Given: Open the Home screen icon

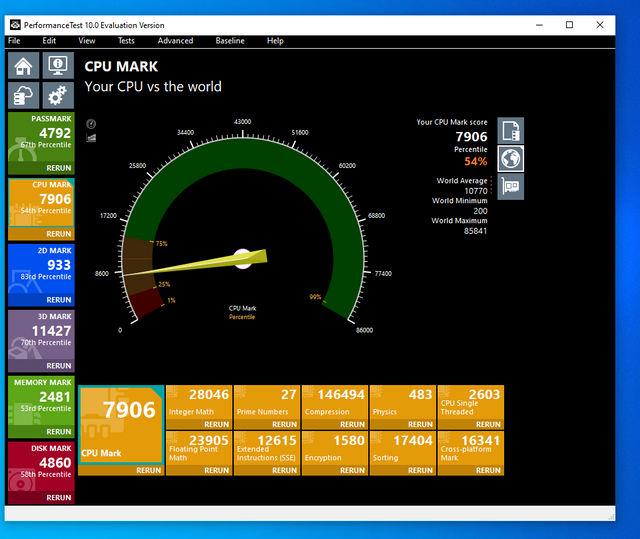Looking at the screenshot, I should [24, 65].
